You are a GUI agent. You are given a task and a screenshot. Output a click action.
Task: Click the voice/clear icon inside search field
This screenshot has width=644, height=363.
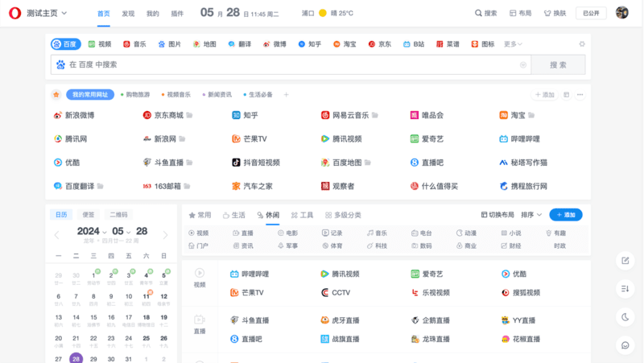click(523, 65)
